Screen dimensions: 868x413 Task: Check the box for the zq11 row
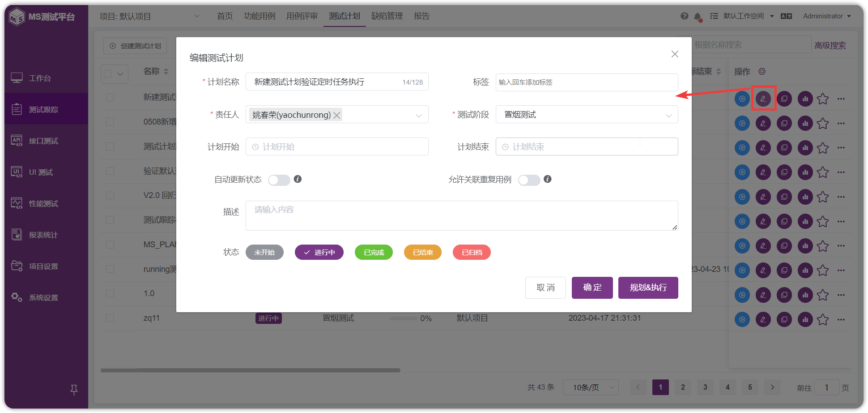click(x=110, y=318)
